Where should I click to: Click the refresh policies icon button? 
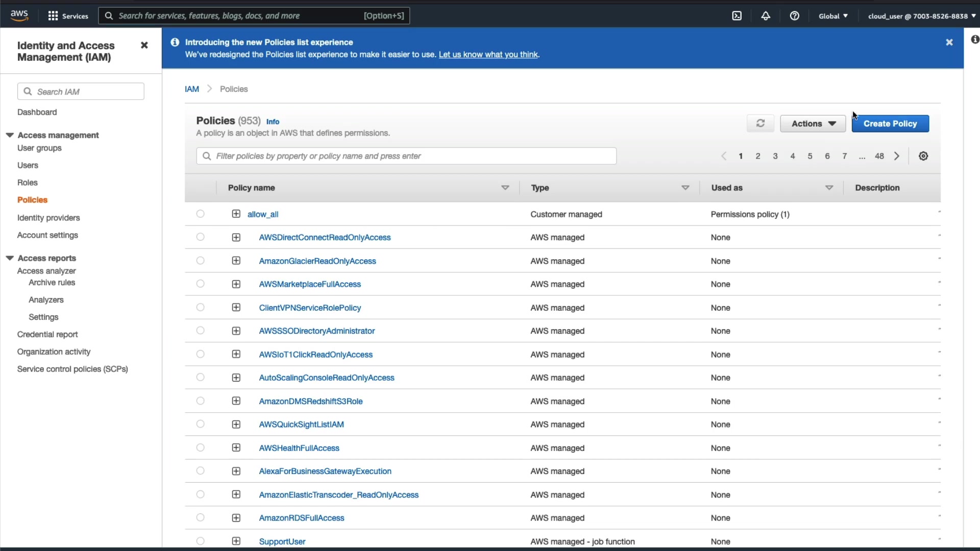click(760, 123)
